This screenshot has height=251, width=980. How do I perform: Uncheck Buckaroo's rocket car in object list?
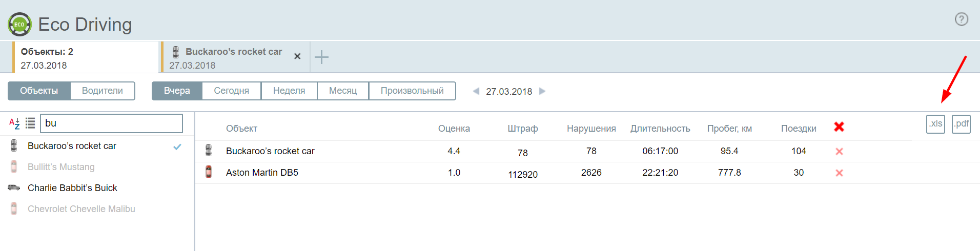[x=177, y=147]
